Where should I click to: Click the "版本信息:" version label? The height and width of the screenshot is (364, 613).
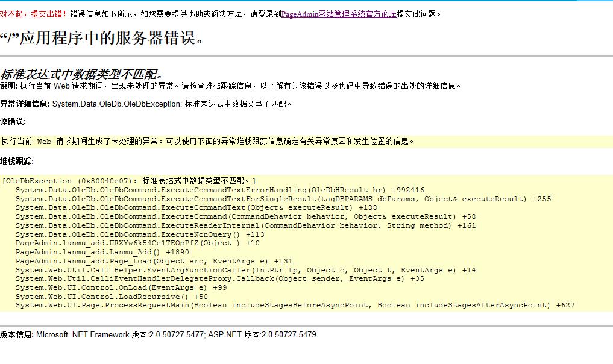point(17,334)
